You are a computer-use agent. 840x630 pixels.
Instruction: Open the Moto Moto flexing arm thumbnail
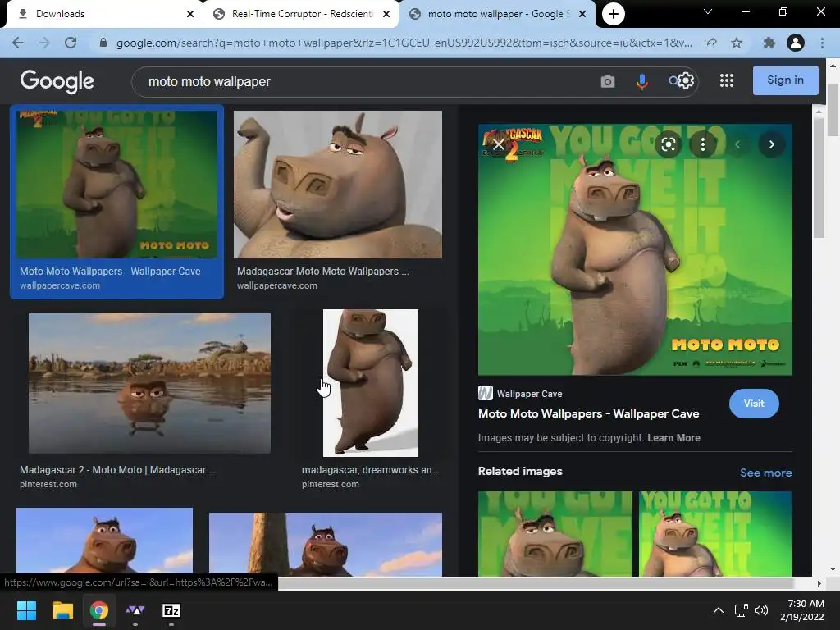pos(337,185)
